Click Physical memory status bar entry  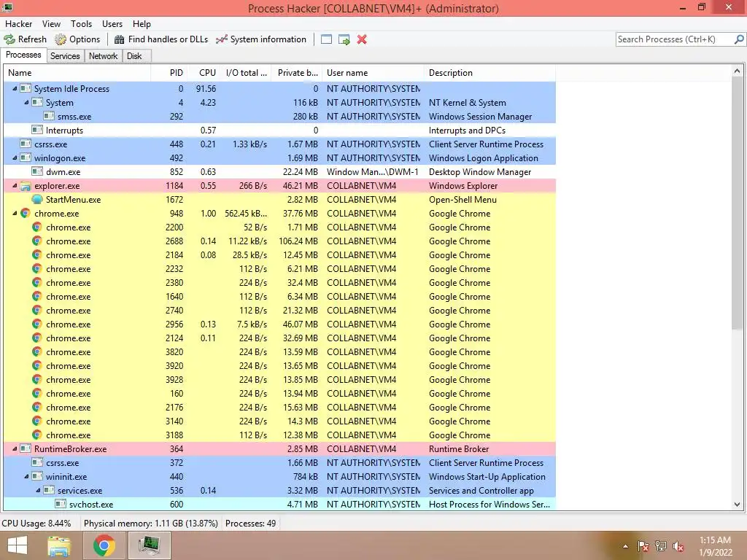coord(150,524)
